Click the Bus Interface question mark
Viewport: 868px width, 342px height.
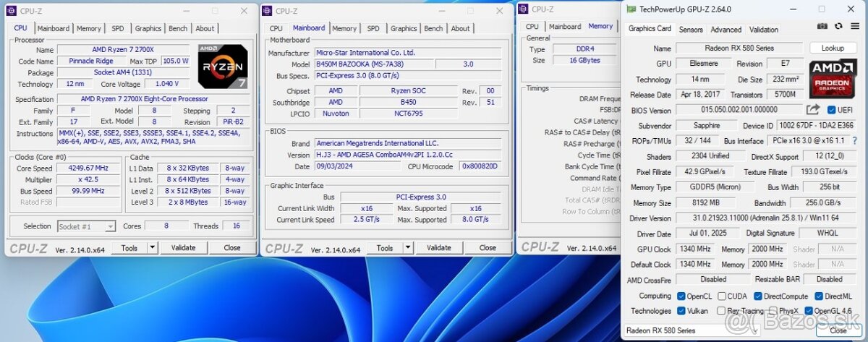tap(854, 141)
